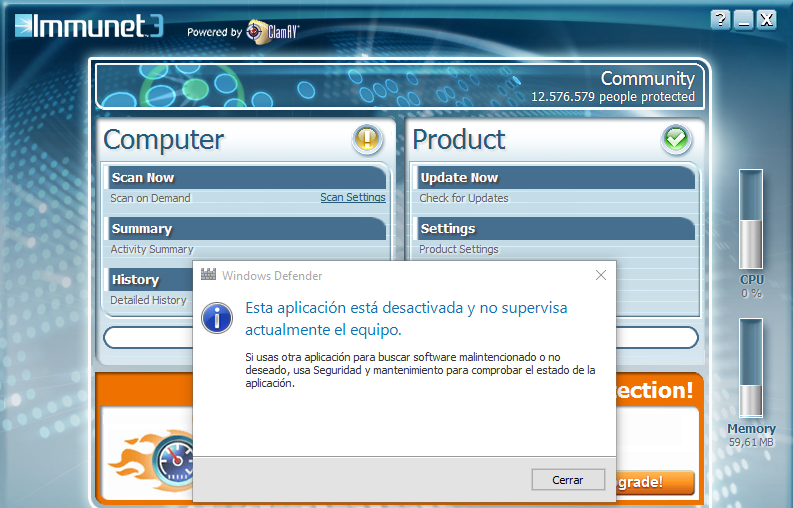This screenshot has width=793, height=508.
Task: Click the 'Scan on Demand' text
Action: pos(150,198)
